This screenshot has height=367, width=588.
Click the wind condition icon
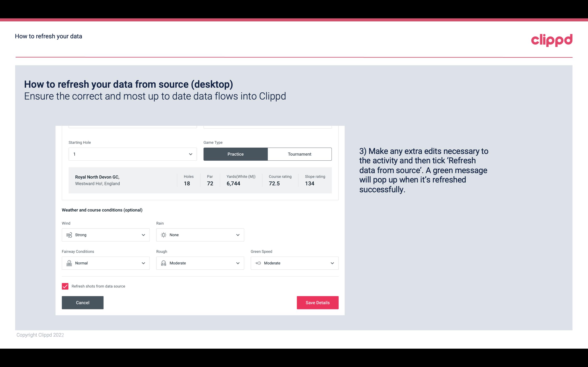69,235
